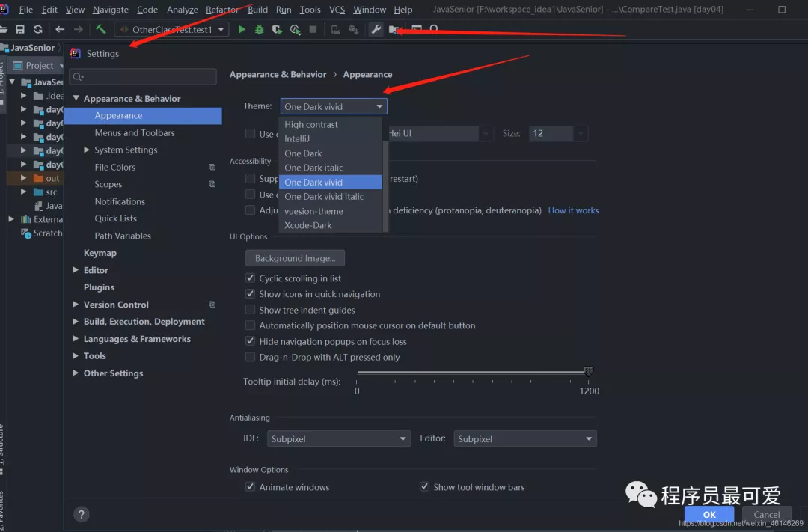Expand the Languages & Frameworks section
808x532 pixels.
pos(76,339)
